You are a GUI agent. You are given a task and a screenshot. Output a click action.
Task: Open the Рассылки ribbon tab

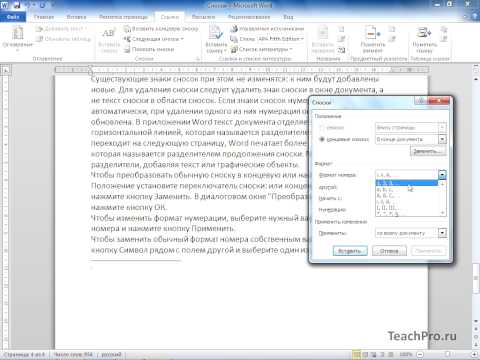coord(203,17)
